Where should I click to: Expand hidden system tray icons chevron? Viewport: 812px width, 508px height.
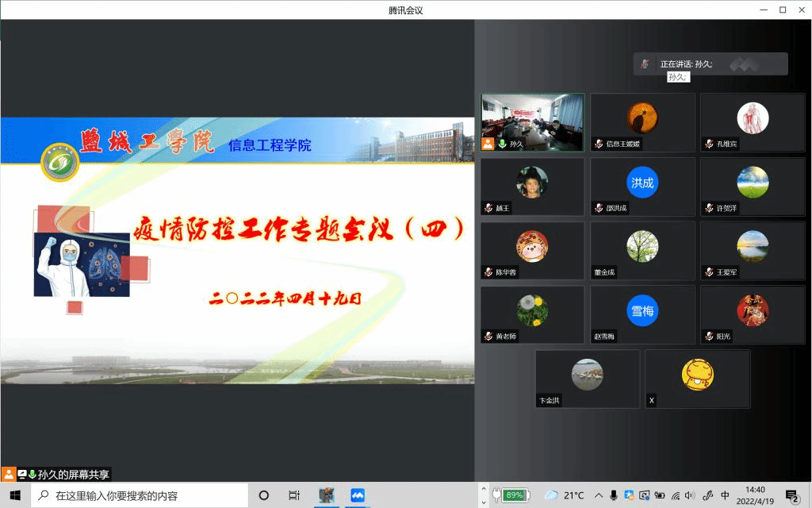tap(599, 495)
